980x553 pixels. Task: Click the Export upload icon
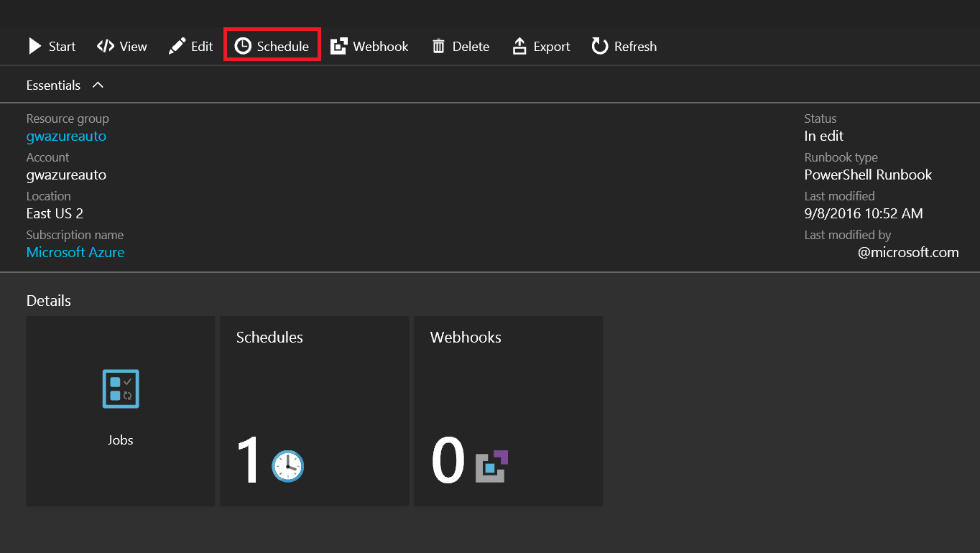click(519, 47)
